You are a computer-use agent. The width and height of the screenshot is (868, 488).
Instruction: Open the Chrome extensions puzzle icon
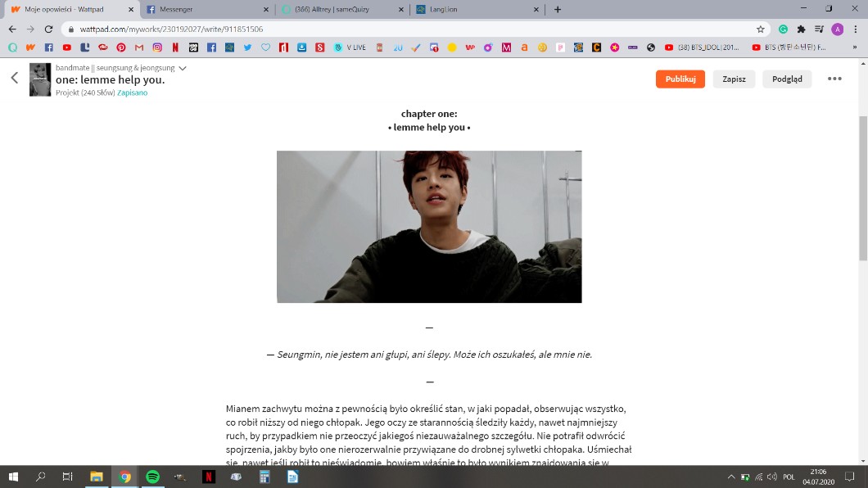801,29
